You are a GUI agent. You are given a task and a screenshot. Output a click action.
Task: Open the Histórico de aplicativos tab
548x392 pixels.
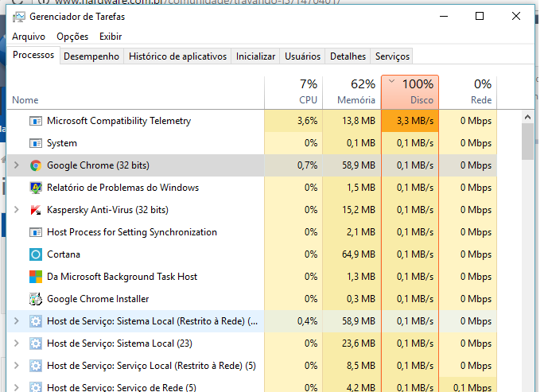tap(177, 56)
